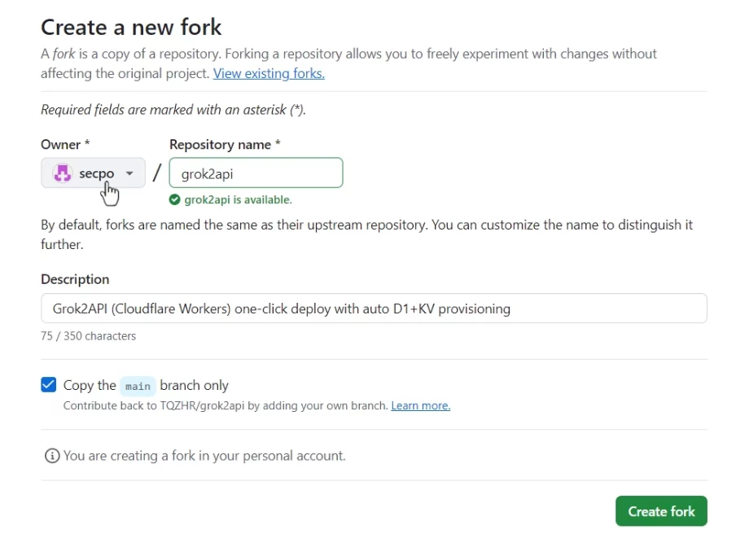Image resolution: width=736 pixels, height=560 pixels.
Task: Click the "75 / 350 characters" counter
Action: click(88, 335)
